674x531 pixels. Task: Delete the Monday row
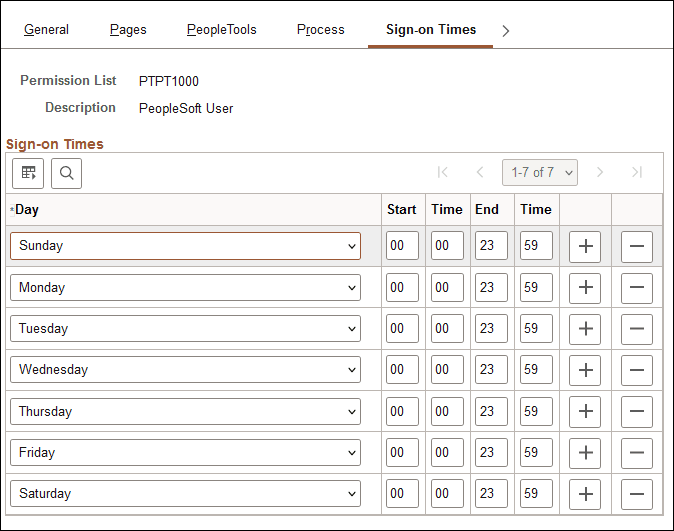pos(637,288)
